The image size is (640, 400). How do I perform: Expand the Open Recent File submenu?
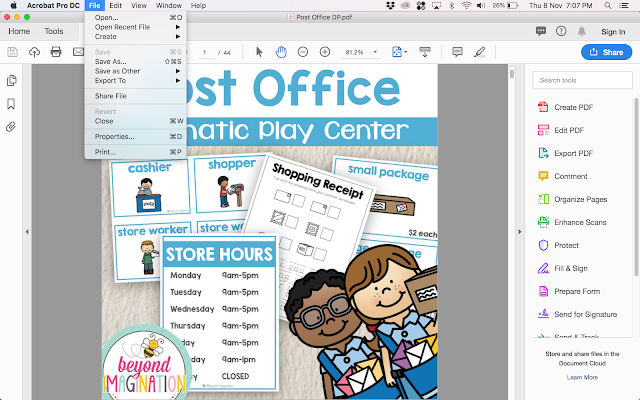click(136, 27)
